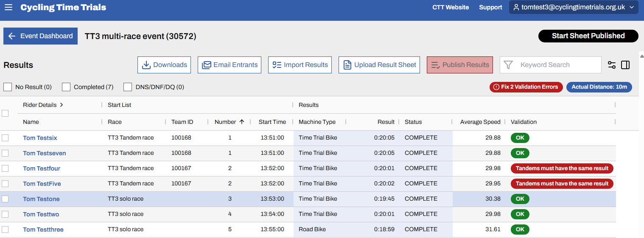Tick the No Result filter checkbox
Screen dimensions: 644x238
8,87
